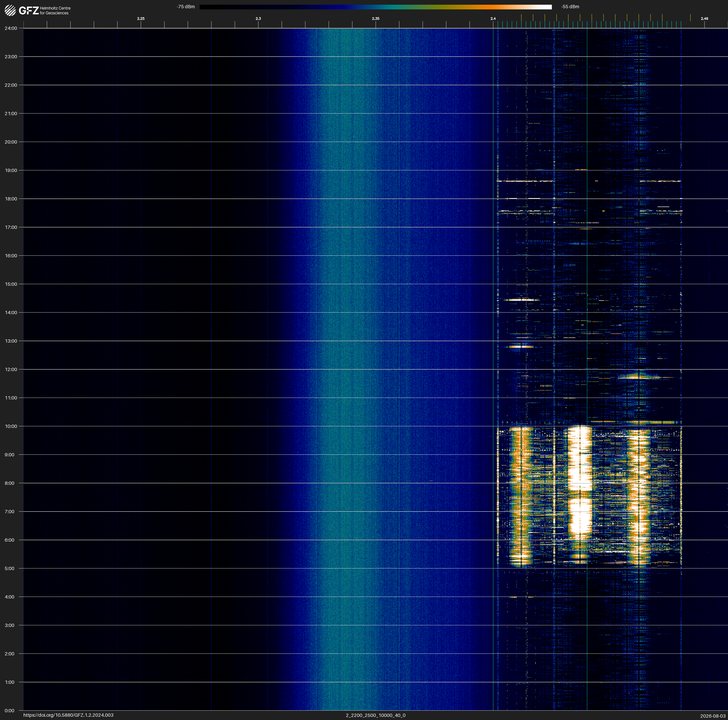Click the 24:00 time axis label
This screenshot has width=728, height=720.
click(x=11, y=28)
